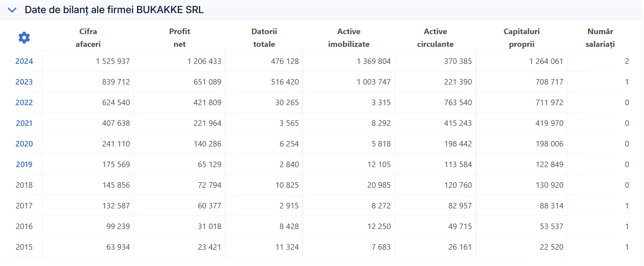This screenshot has width=644, height=266.
Task: Click the Cifra afaceri column header
Action: click(x=88, y=38)
